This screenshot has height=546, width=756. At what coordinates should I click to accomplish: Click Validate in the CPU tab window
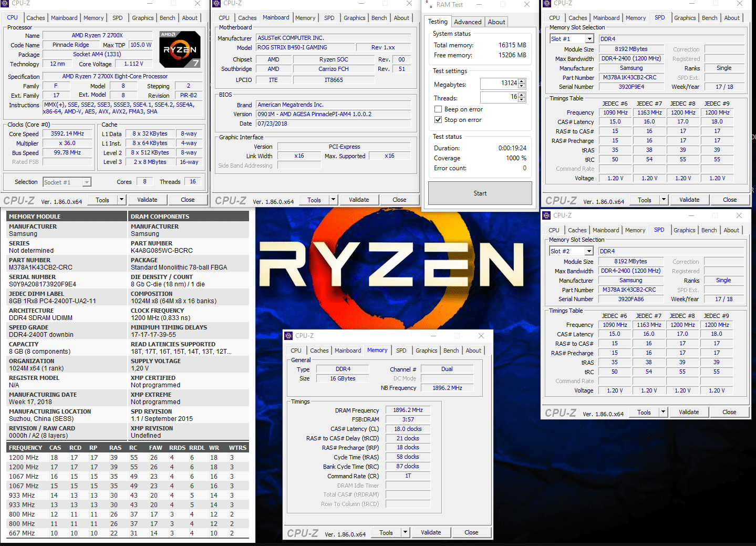(x=147, y=200)
